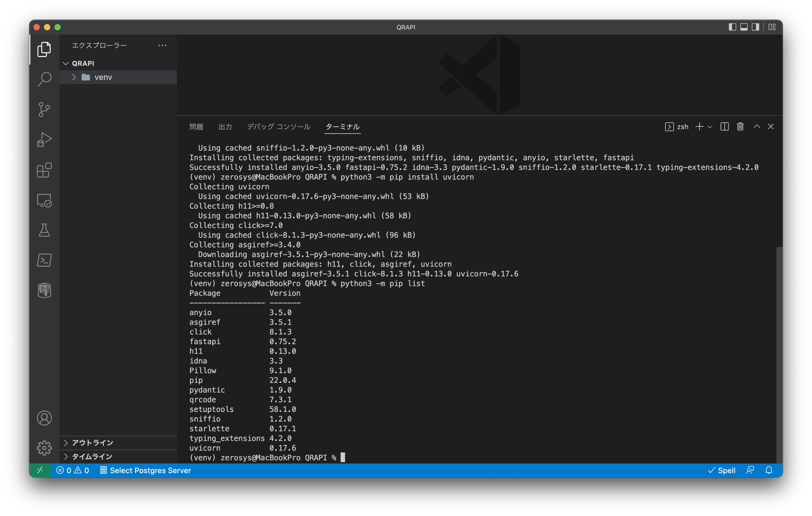Open the Accounts menu
This screenshot has width=812, height=516.
pyautogui.click(x=44, y=418)
